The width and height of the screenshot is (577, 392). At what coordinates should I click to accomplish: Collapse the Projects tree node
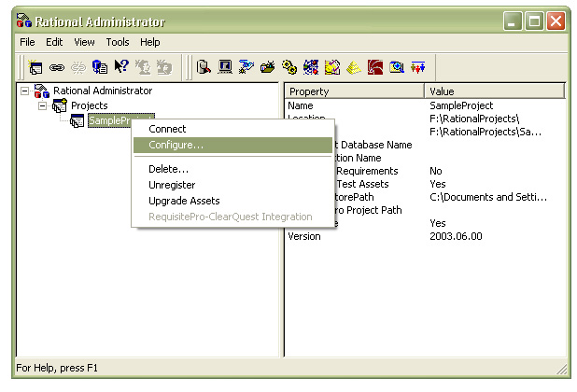[x=43, y=105]
